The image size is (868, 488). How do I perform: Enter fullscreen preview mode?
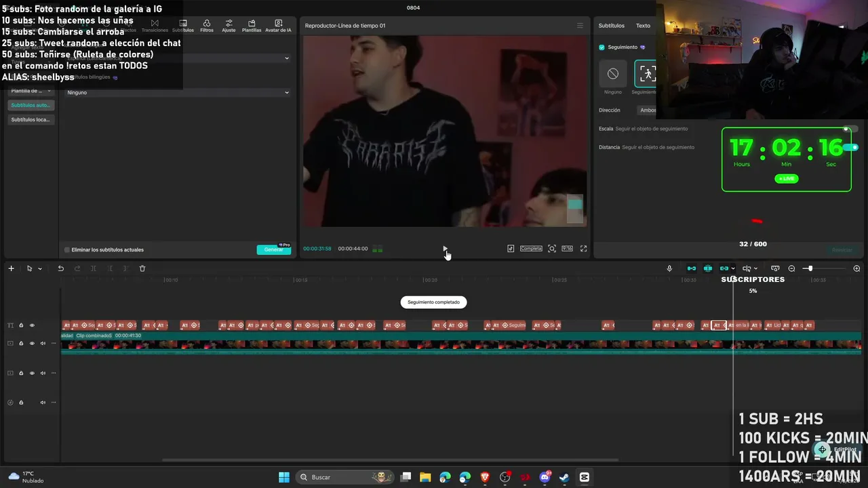[x=583, y=249]
